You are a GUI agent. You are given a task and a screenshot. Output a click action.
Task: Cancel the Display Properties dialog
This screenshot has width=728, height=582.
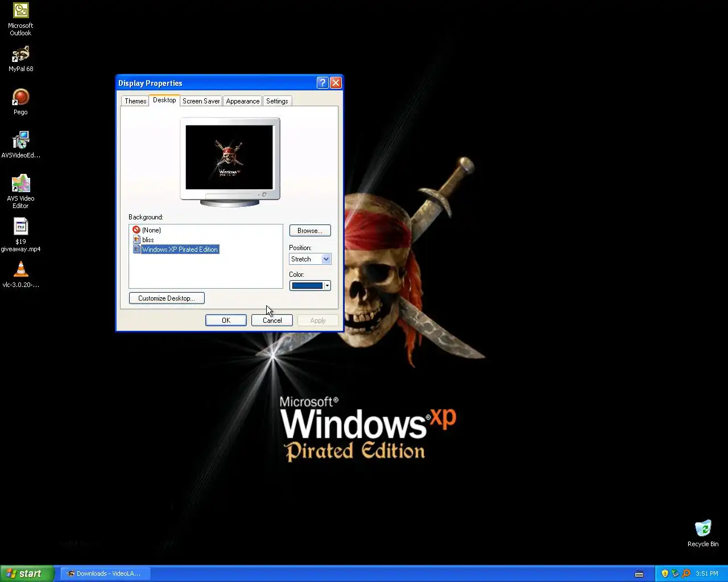(x=272, y=321)
